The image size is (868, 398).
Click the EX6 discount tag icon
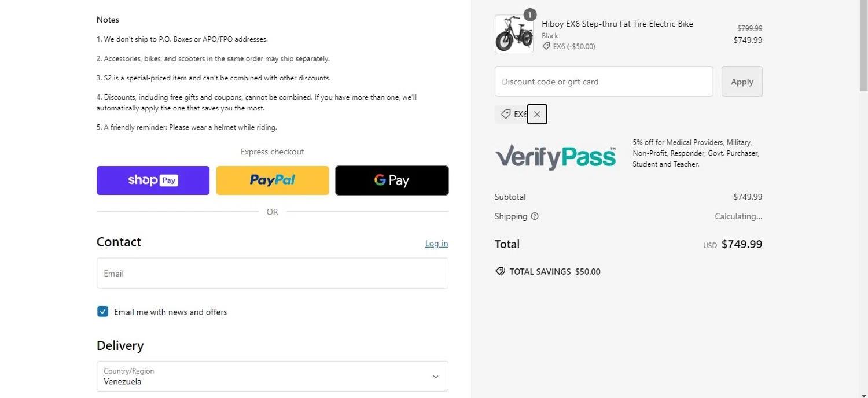point(506,115)
